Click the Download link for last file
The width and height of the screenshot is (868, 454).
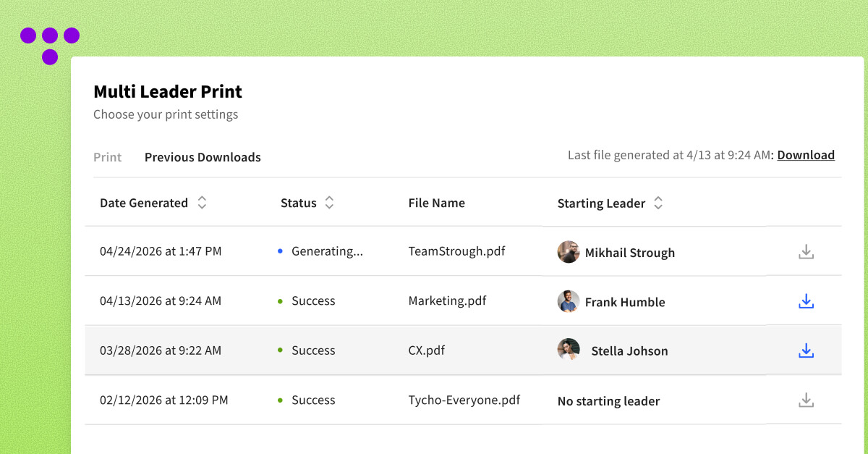pos(806,155)
